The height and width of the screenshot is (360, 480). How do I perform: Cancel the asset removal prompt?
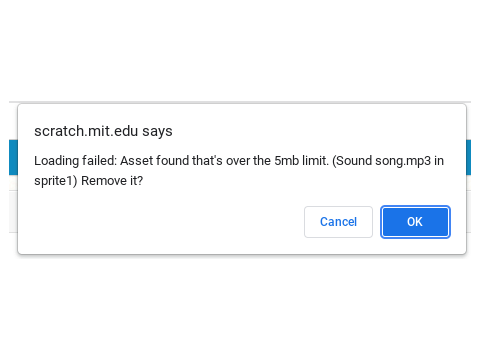(338, 222)
